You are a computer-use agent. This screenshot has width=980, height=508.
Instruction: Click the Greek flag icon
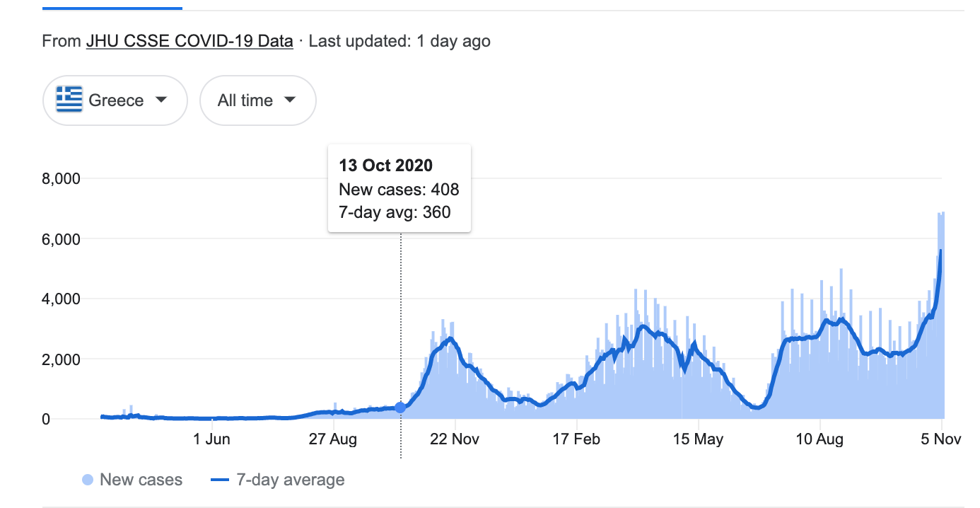(x=69, y=100)
